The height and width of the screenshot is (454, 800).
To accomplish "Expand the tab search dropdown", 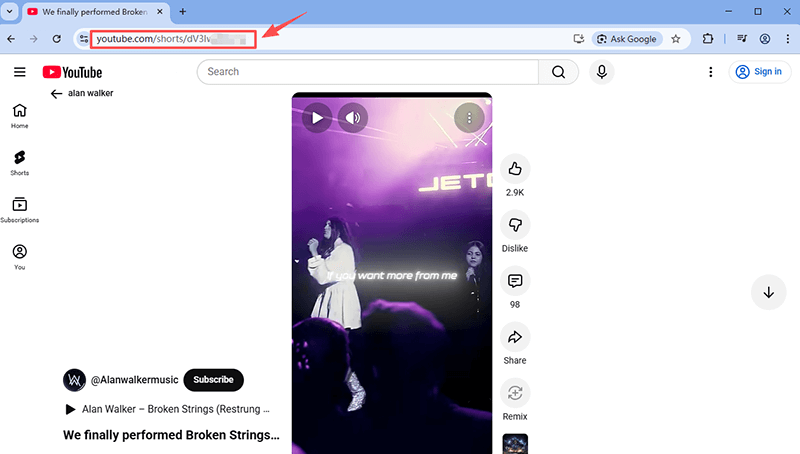I will (9, 11).
